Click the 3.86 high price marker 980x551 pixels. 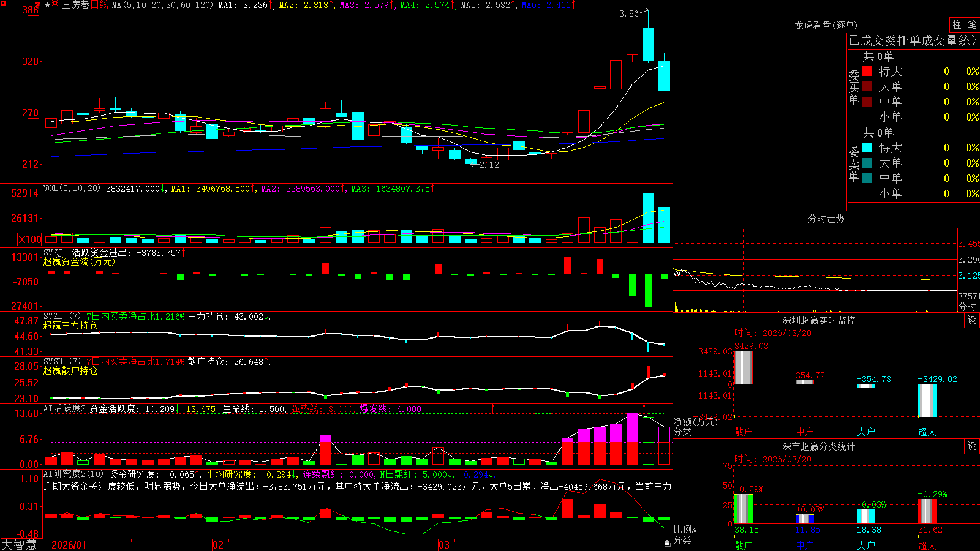[x=628, y=13]
